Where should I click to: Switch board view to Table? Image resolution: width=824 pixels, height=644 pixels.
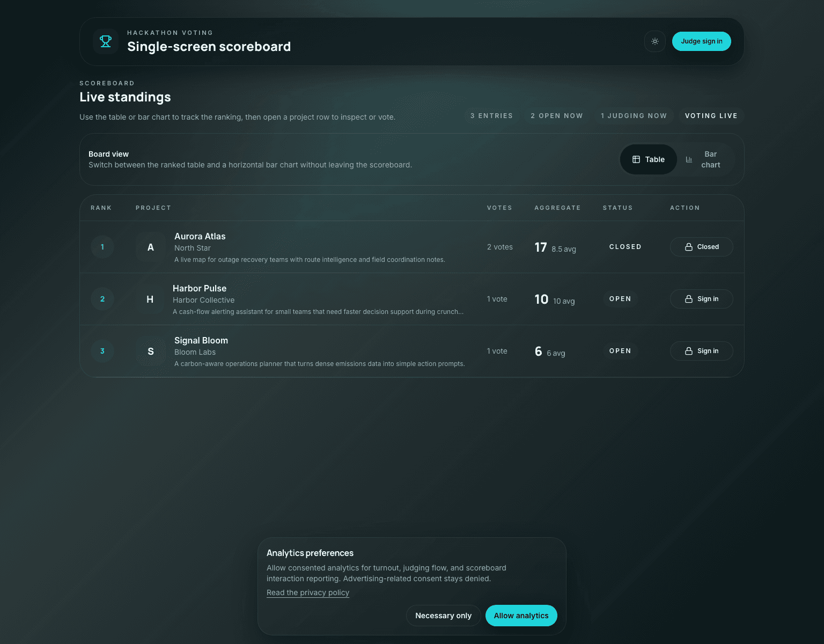(648, 159)
